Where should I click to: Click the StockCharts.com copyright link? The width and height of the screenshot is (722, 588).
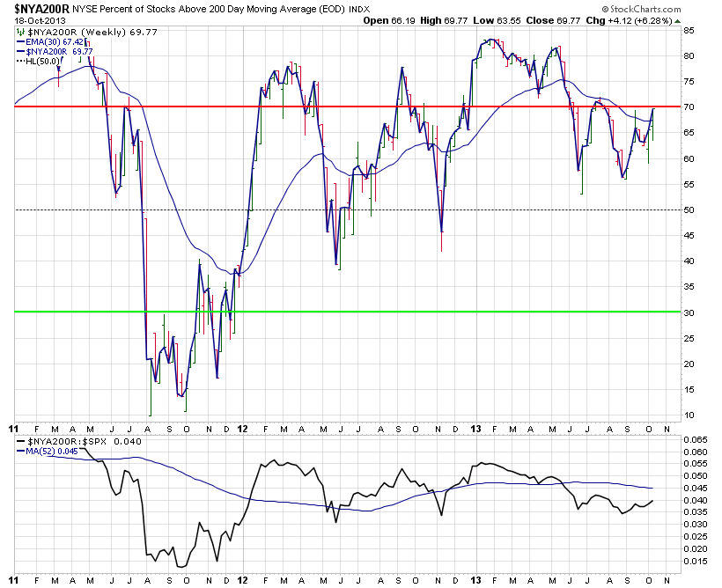(x=641, y=9)
